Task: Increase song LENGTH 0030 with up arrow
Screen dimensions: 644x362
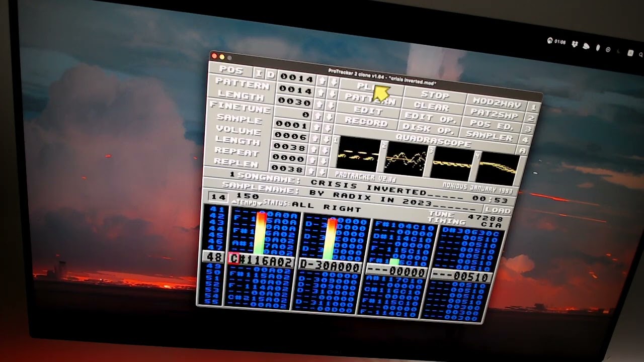Action: (x=319, y=104)
